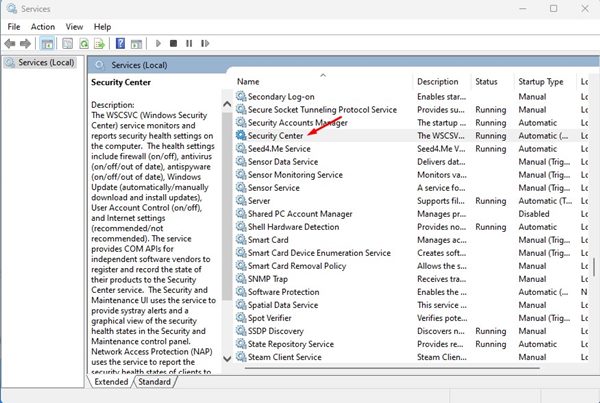Click the gear icon of Sensor Service
This screenshot has height=403, width=600.
click(241, 187)
